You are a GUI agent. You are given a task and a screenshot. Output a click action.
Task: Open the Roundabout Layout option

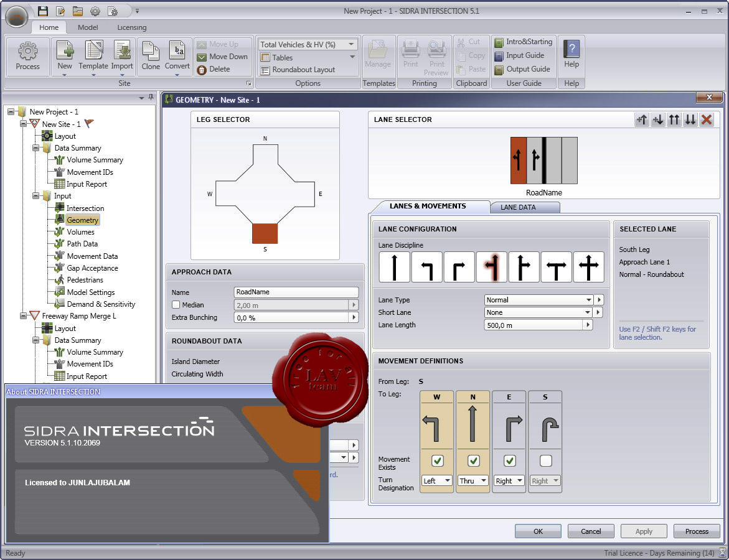298,70
